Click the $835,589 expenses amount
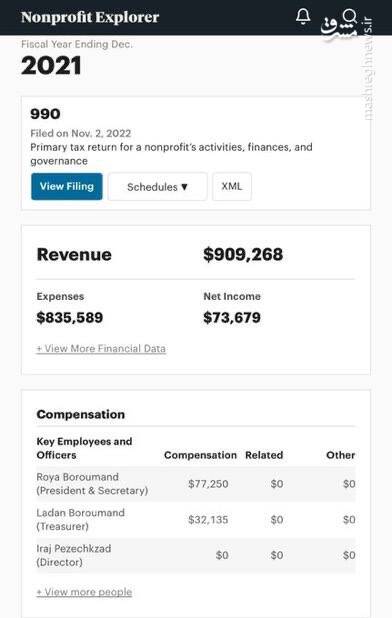Viewport: 392px width, 618px height. pyautogui.click(x=70, y=318)
